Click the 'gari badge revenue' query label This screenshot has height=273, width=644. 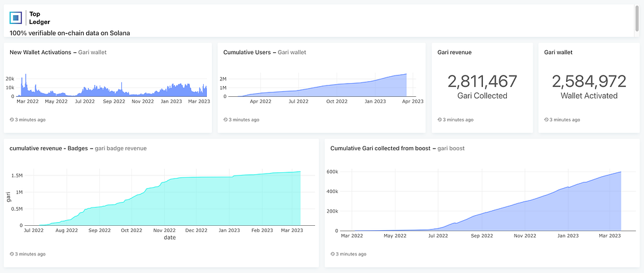pyautogui.click(x=121, y=148)
